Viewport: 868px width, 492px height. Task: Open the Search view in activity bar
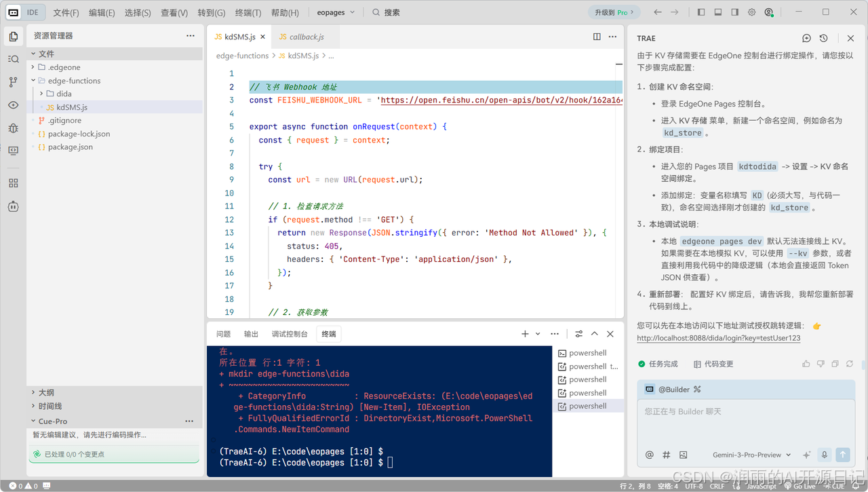click(x=13, y=59)
